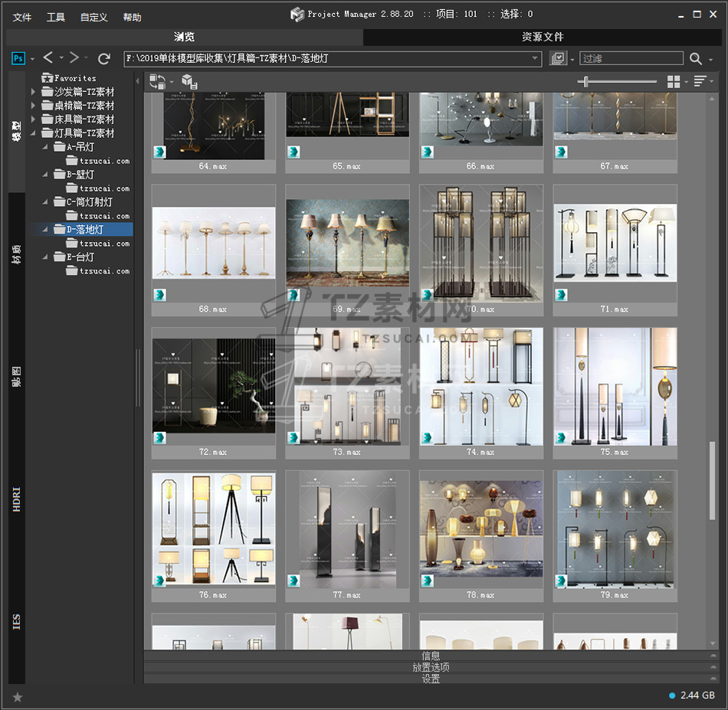Select the HDRI side tab
The width and height of the screenshot is (728, 710).
tap(17, 499)
